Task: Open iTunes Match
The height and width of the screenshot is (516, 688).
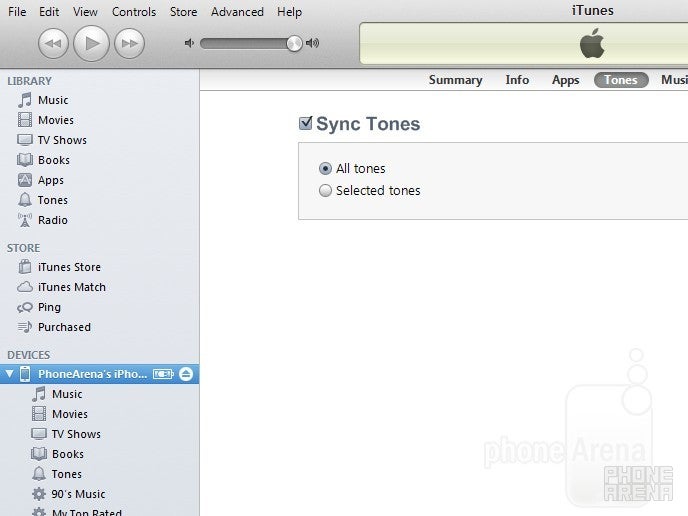Action: coord(61,287)
